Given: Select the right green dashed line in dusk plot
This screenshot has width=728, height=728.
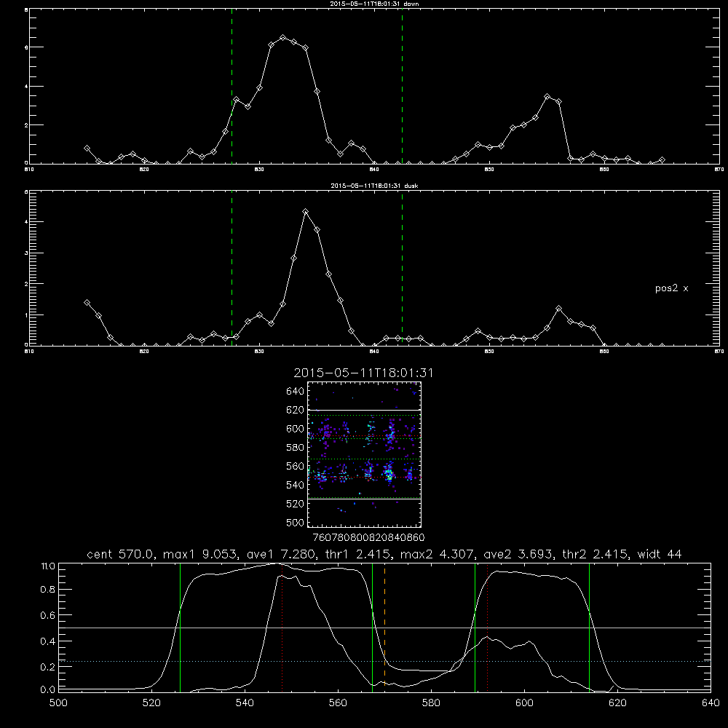Looking at the screenshot, I should (x=402, y=269).
